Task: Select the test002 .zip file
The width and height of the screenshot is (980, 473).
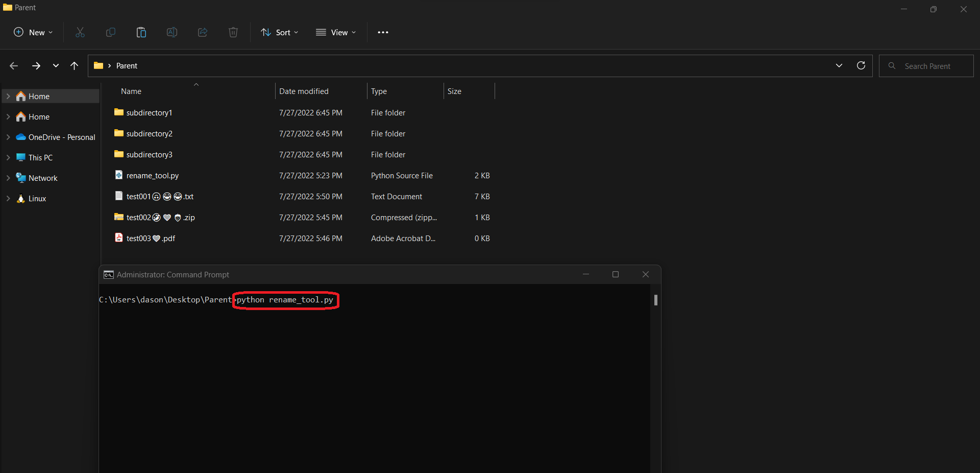Action: tap(160, 217)
